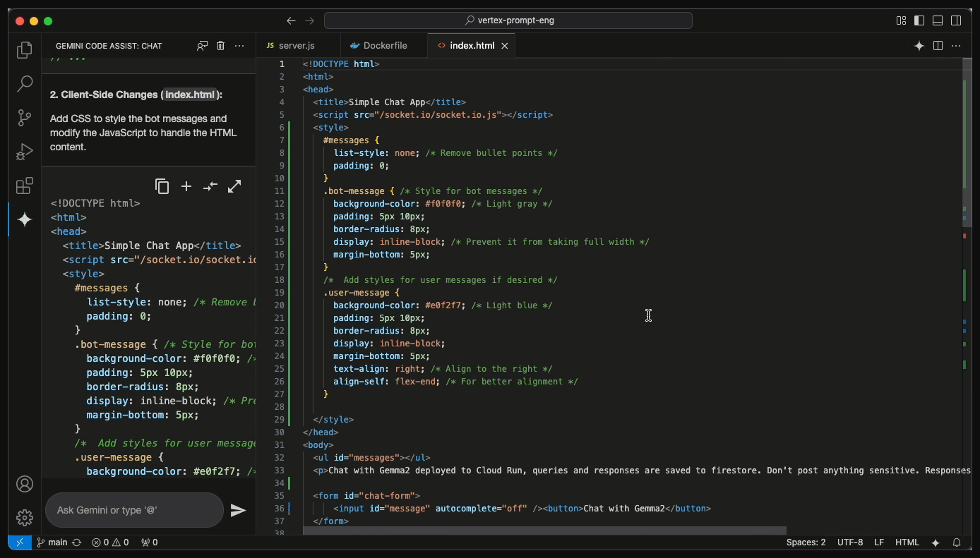Viewport: 980px width, 558px height.
Task: Click the vertex-prompt-eng command center search
Action: [508, 20]
